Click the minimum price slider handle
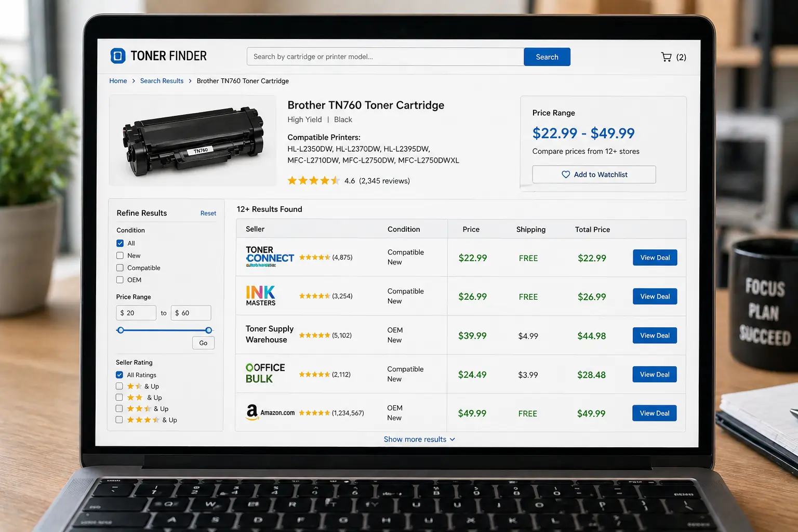The image size is (798, 532). 121,330
